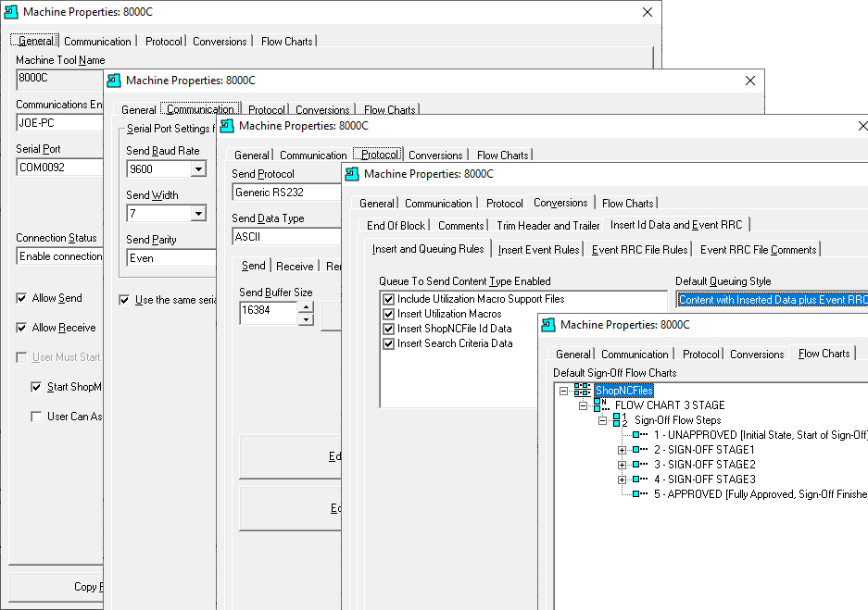Open the Send Width dropdown arrow
The image size is (868, 610).
(198, 213)
